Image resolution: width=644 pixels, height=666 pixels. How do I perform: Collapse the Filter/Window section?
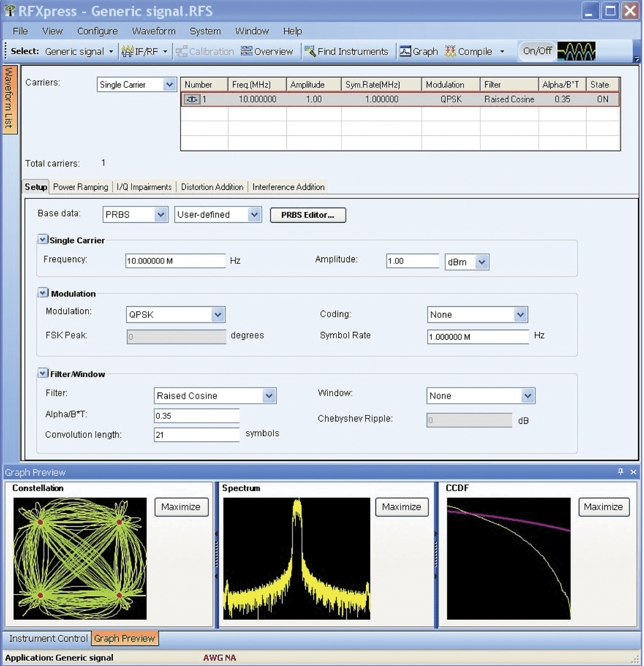(42, 373)
